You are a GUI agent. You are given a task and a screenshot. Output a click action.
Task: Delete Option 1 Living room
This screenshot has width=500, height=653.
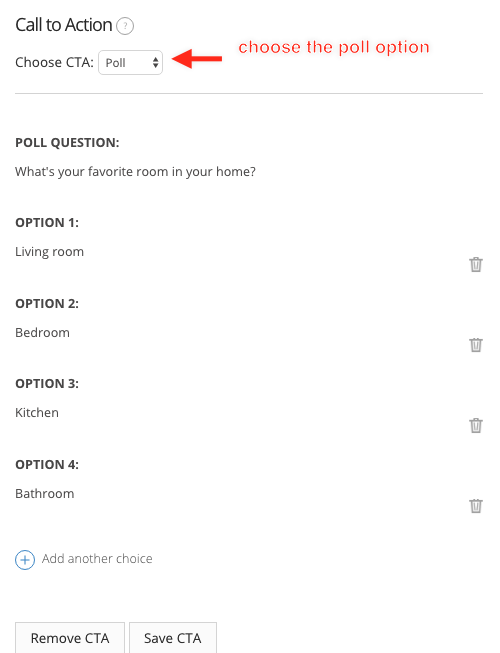pyautogui.click(x=476, y=264)
